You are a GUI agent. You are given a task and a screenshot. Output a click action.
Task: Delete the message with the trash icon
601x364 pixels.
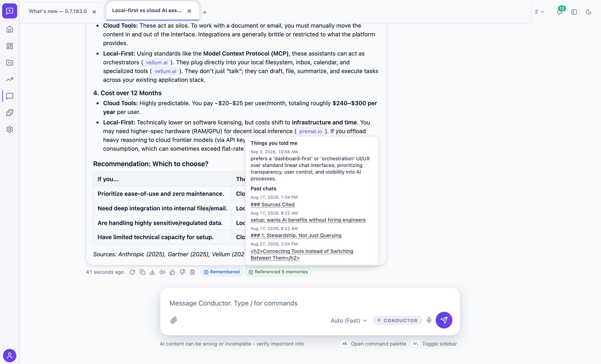pos(192,272)
